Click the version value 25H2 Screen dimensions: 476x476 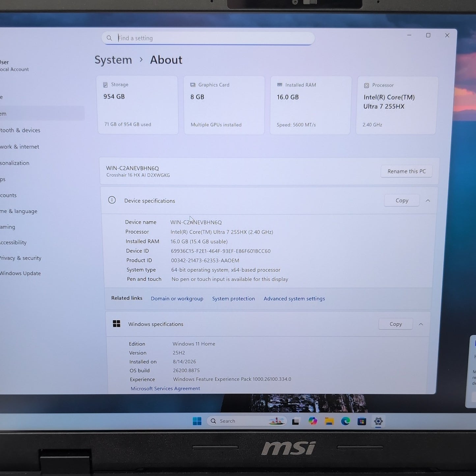point(179,353)
